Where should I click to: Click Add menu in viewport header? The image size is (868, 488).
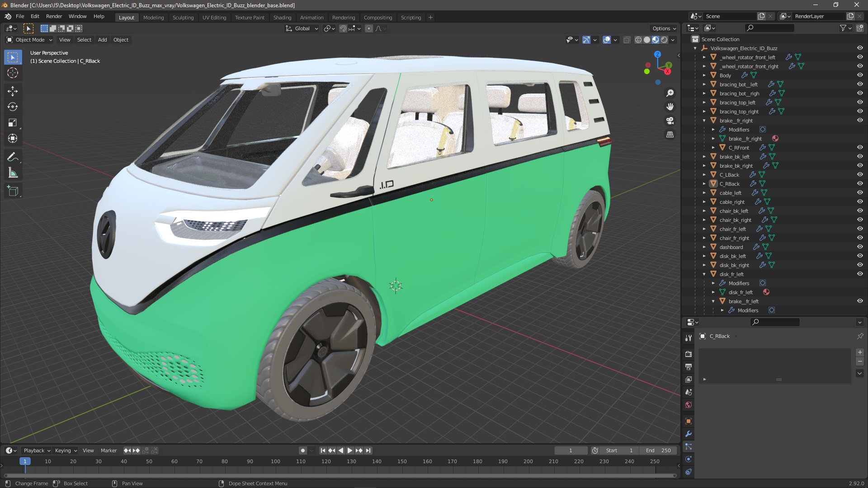tap(103, 40)
